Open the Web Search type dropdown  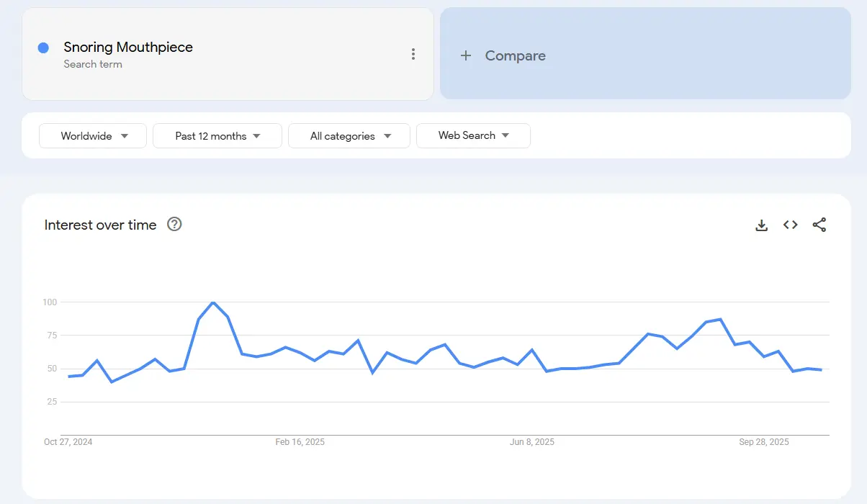pos(473,135)
